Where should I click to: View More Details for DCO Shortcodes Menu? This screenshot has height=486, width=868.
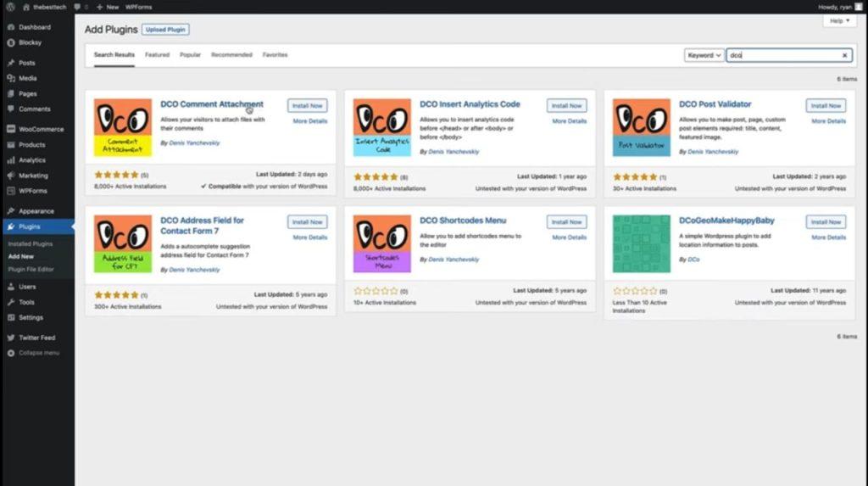click(x=569, y=237)
